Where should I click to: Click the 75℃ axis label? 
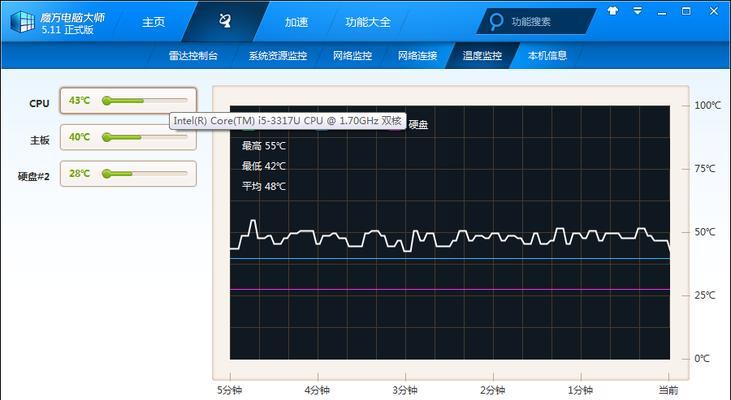705,169
